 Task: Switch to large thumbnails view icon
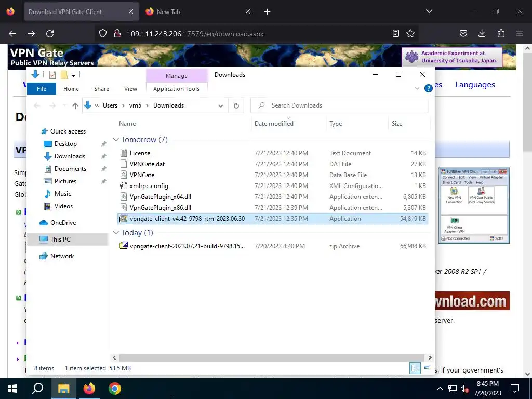(427, 368)
